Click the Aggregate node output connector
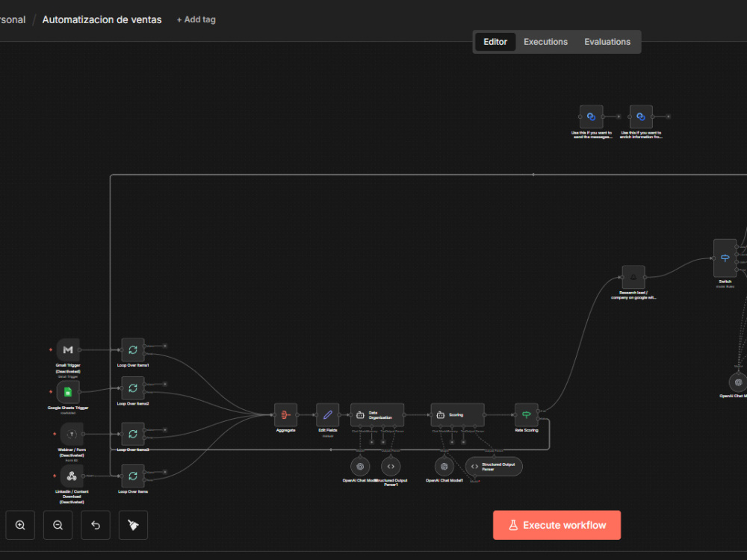The image size is (747, 560). (x=297, y=414)
